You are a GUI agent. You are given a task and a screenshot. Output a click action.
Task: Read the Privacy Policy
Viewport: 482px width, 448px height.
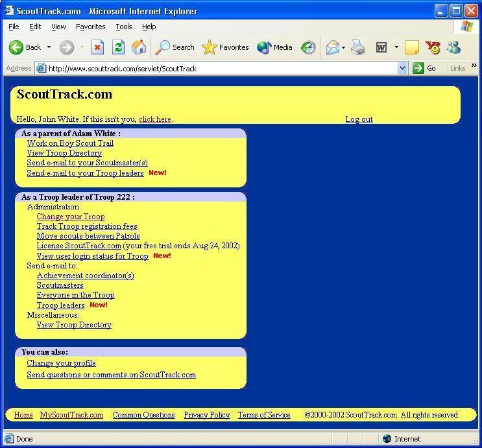click(207, 415)
